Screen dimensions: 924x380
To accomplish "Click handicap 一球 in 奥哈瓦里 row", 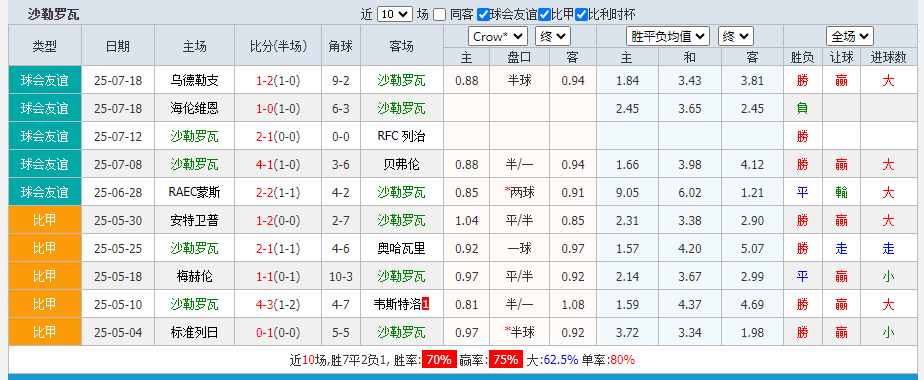I will 519,249.
